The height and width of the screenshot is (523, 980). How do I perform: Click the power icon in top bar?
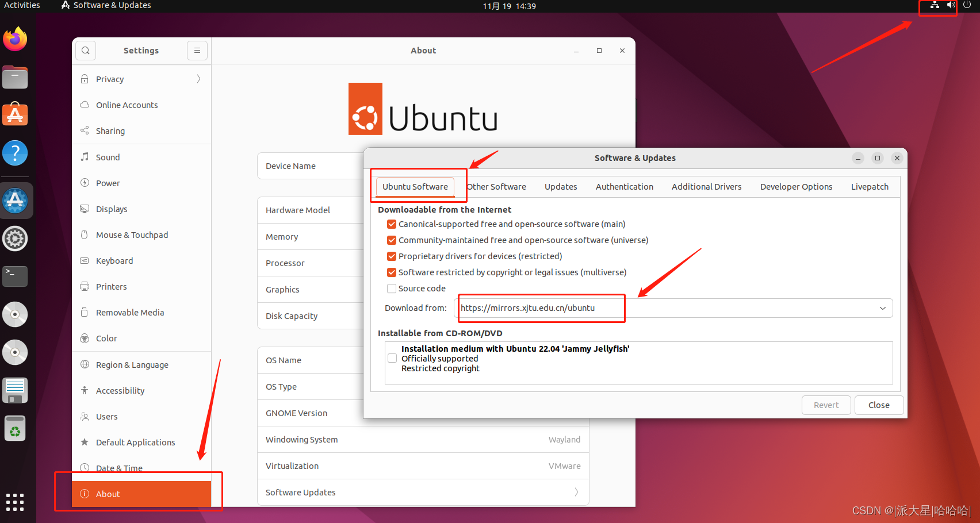click(x=967, y=5)
